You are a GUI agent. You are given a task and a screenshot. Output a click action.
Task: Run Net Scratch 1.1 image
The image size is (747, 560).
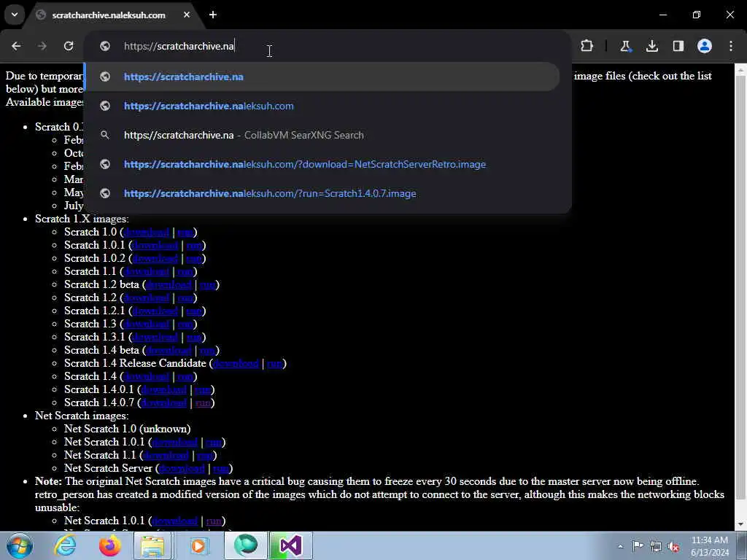pyautogui.click(x=204, y=456)
